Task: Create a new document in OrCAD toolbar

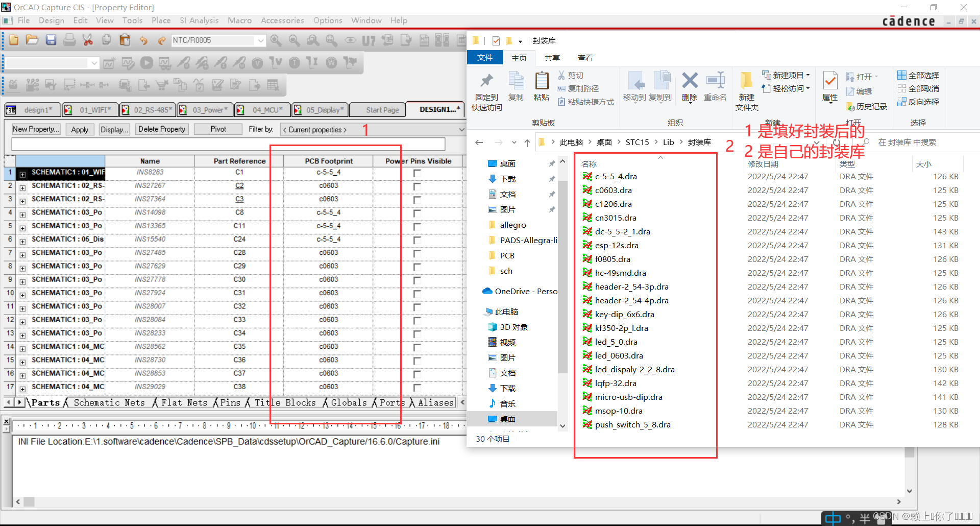Action: click(x=14, y=40)
